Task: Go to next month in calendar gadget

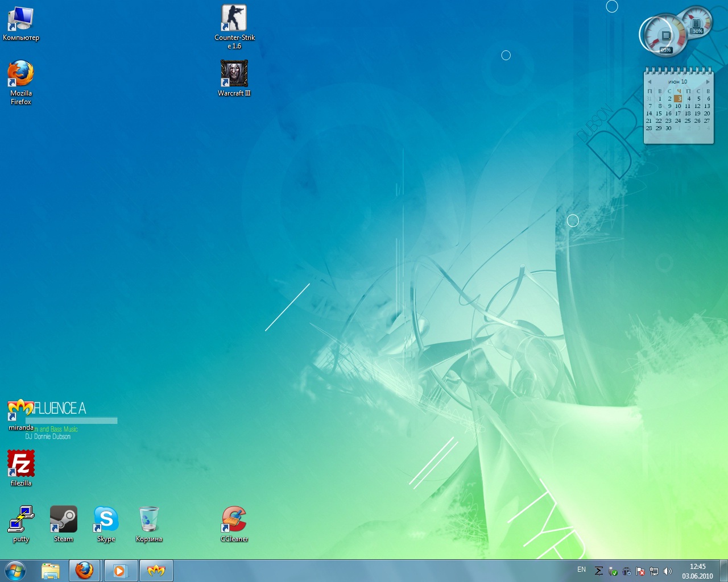Action: 708,82
